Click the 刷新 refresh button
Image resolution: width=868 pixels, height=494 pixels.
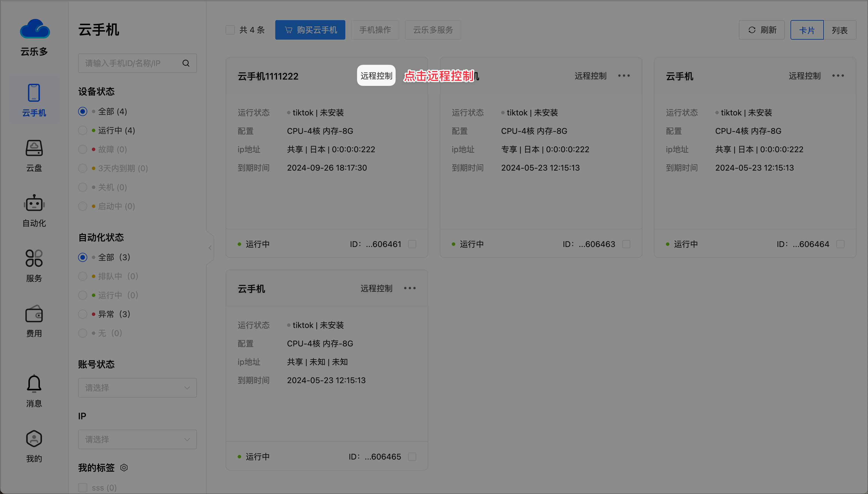762,30
